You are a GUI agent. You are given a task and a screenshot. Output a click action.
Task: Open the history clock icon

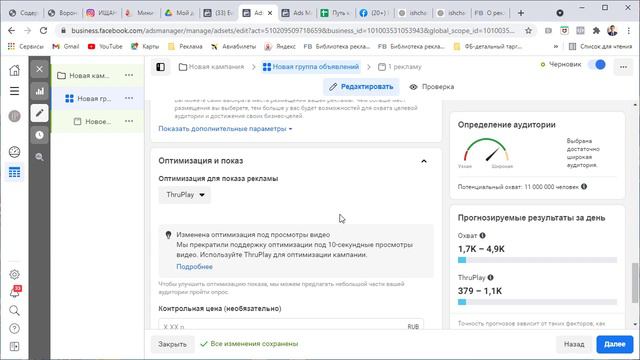coord(39,135)
